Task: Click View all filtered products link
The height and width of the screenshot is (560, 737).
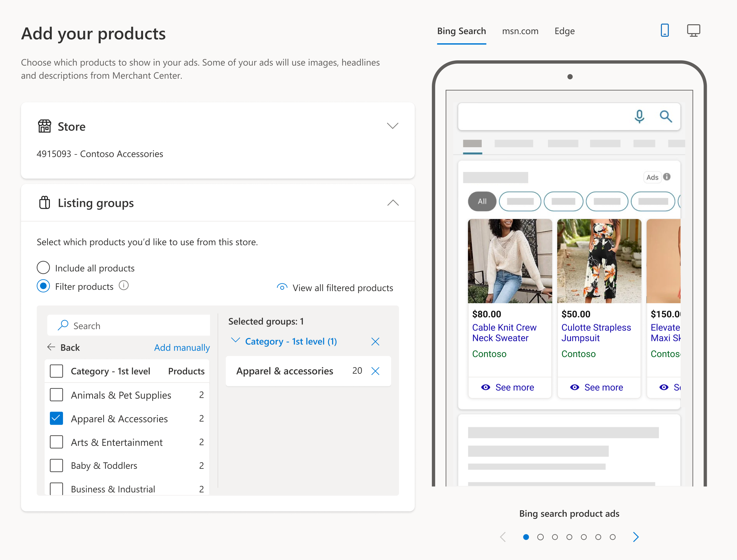Action: [x=343, y=288]
